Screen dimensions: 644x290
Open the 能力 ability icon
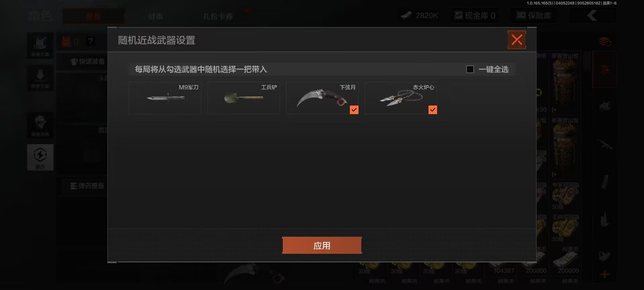pyautogui.click(x=40, y=157)
